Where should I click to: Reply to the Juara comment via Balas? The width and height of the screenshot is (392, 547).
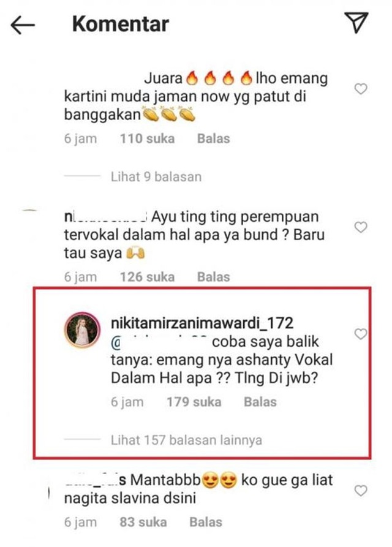(213, 138)
